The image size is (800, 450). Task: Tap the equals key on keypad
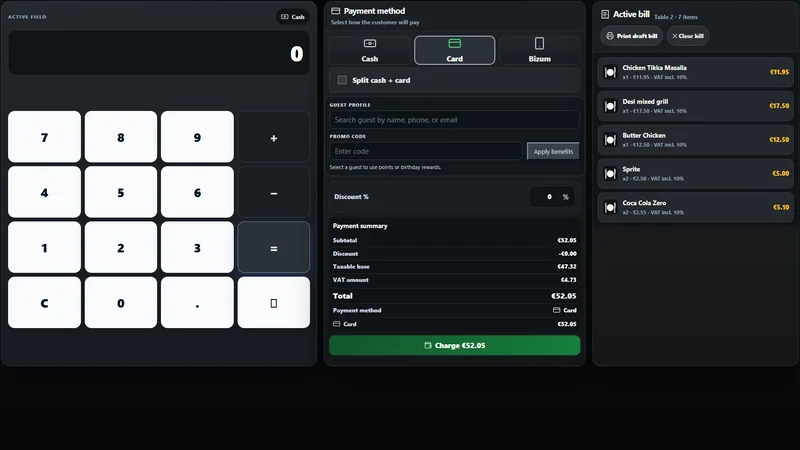273,247
